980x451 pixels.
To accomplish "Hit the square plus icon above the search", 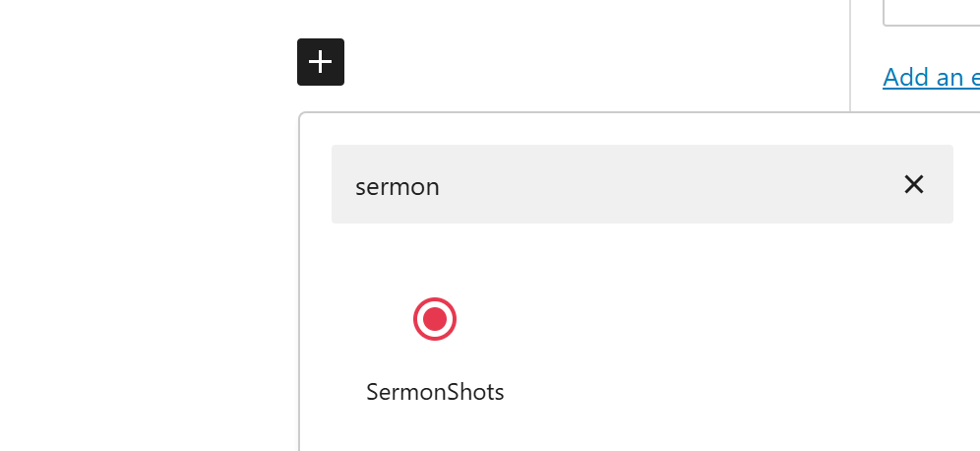I will tap(321, 62).
